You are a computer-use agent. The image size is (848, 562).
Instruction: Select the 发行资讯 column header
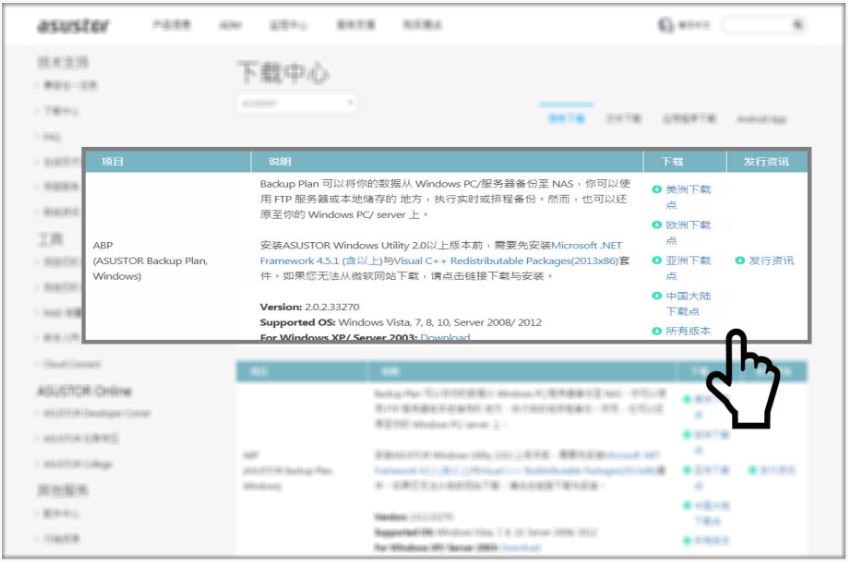tap(766, 161)
